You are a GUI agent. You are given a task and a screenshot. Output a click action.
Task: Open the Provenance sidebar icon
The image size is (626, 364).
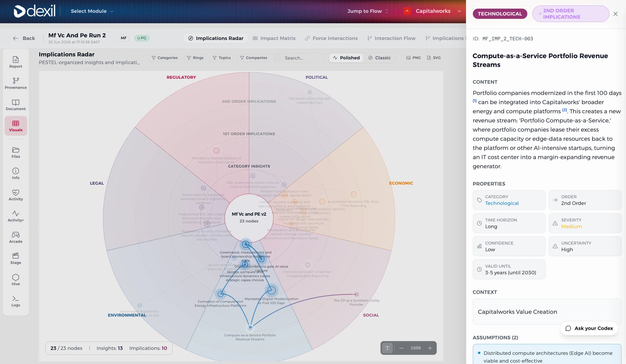[16, 83]
